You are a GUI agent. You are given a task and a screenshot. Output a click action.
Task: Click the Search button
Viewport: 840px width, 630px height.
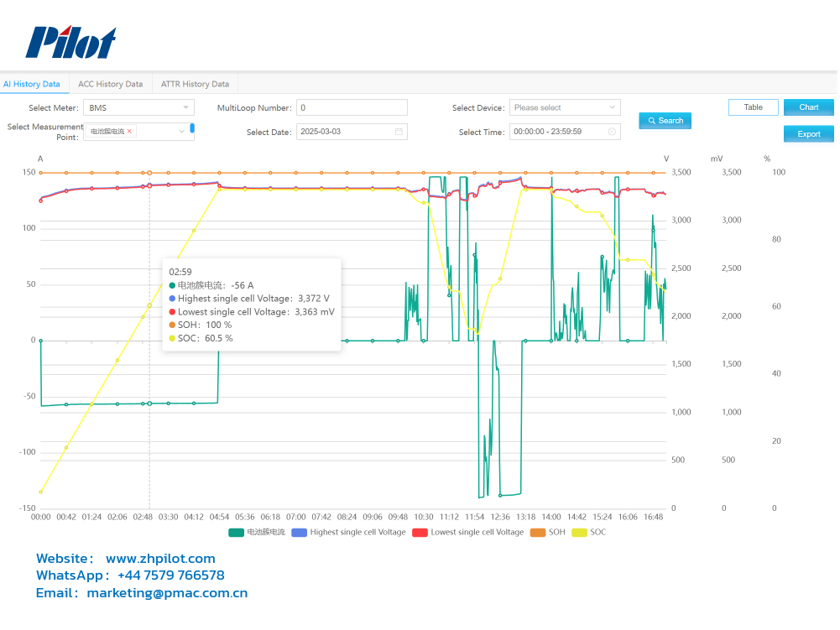tap(665, 121)
